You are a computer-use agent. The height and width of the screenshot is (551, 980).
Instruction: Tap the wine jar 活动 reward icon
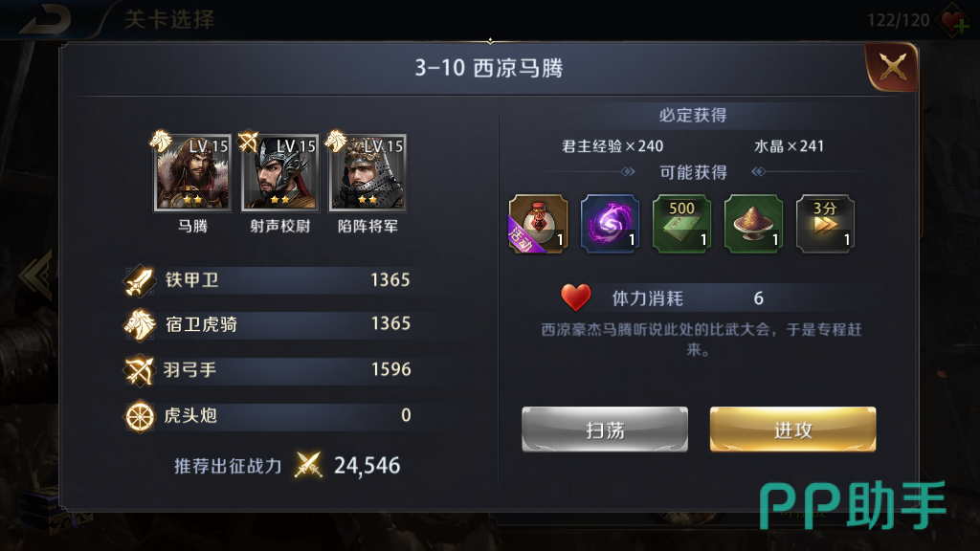pos(538,224)
